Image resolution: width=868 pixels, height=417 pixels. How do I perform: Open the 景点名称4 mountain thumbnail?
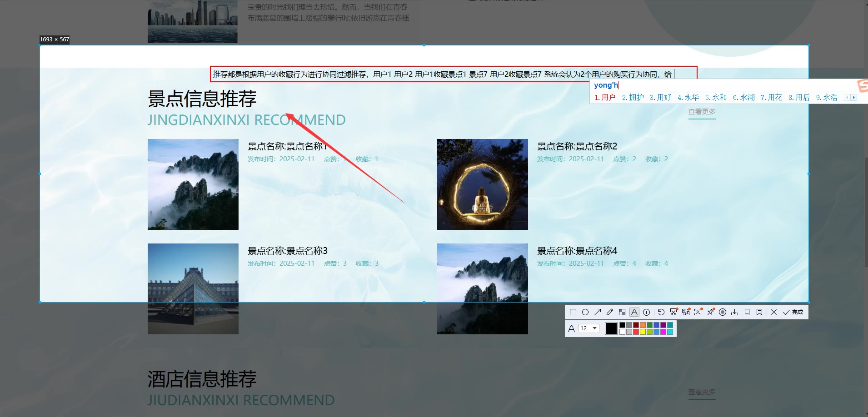point(483,289)
